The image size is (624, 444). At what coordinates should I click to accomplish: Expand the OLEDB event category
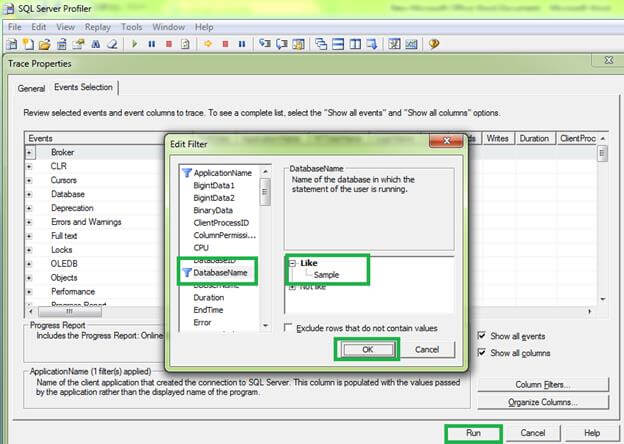pos(29,264)
